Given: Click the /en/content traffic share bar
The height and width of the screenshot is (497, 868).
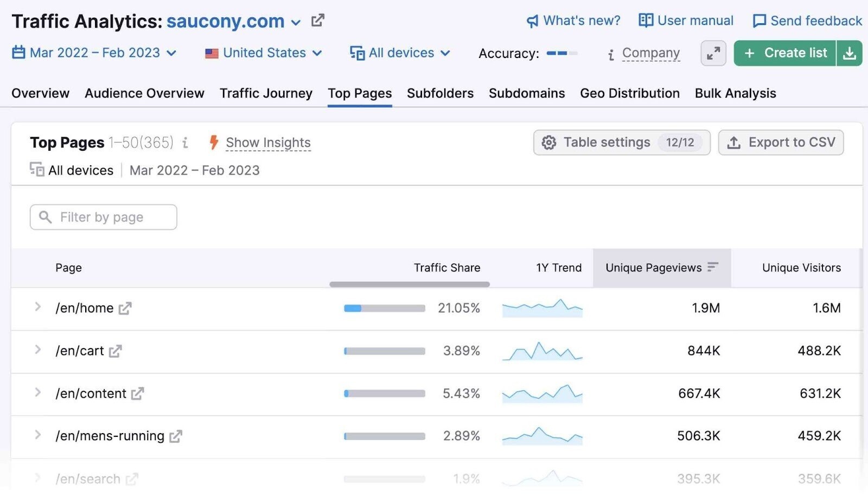Looking at the screenshot, I should click(x=385, y=393).
